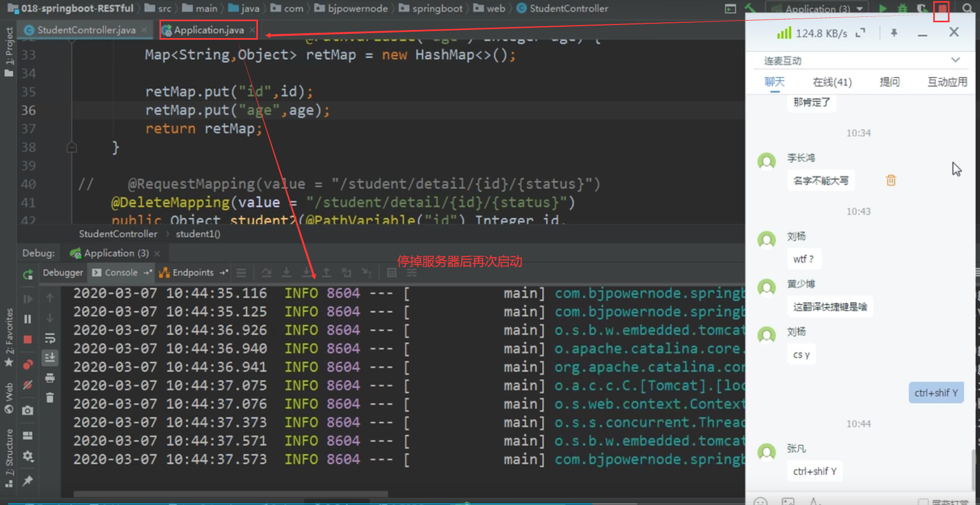This screenshot has width=980, height=505.
Task: Pin the debug tab
Action: tap(28, 481)
